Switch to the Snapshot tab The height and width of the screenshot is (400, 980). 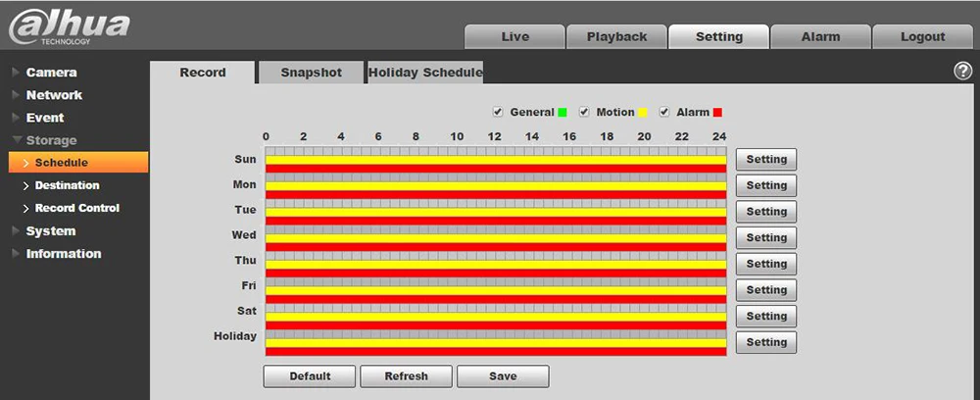click(x=312, y=73)
